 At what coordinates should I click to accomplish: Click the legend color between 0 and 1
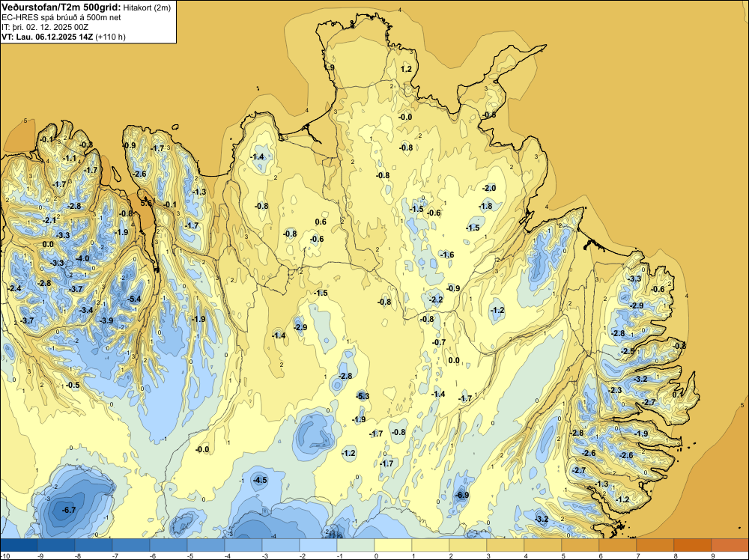click(393, 545)
